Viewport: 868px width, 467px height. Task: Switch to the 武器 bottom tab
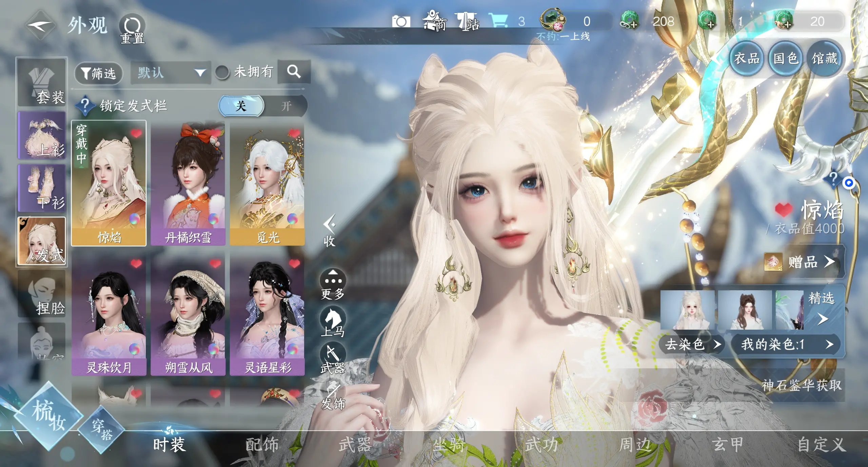(x=355, y=444)
